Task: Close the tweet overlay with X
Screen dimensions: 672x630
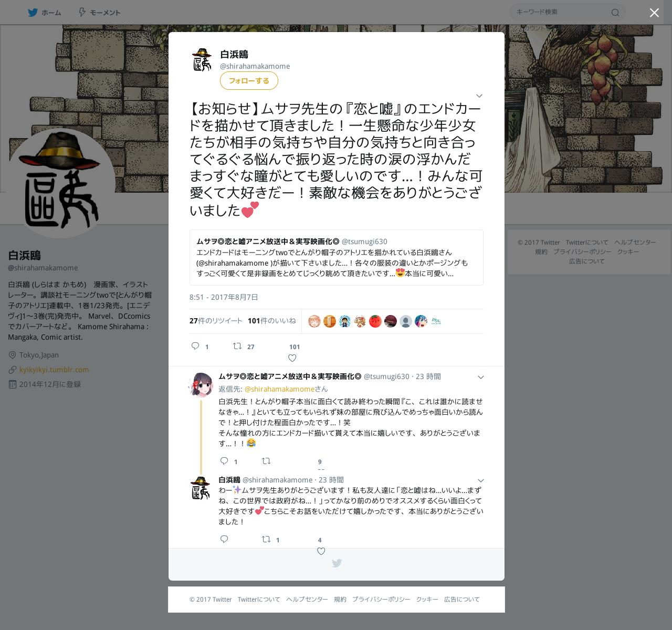Action: (x=654, y=13)
